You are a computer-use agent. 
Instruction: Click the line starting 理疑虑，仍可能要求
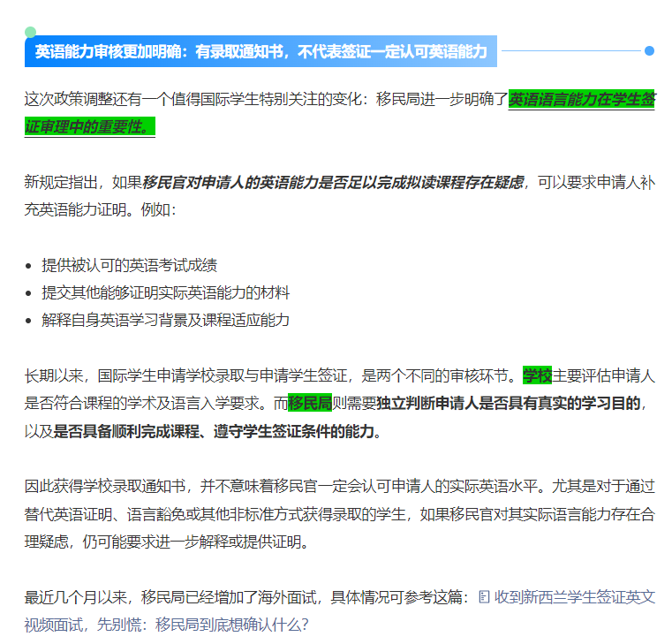pyautogui.click(x=167, y=542)
